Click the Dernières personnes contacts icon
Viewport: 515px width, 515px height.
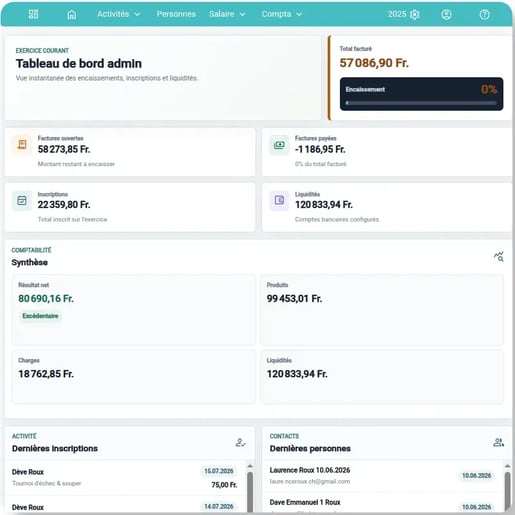[x=498, y=442]
